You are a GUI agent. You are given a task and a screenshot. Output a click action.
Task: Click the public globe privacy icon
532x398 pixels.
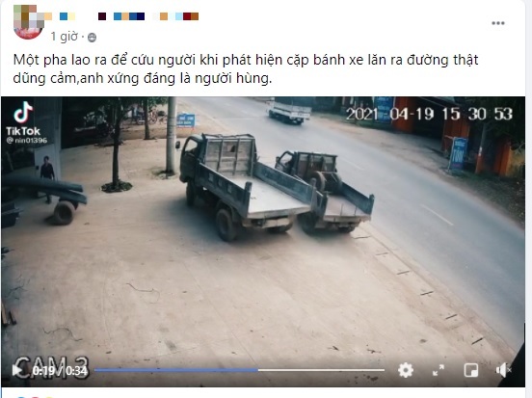pyautogui.click(x=92, y=38)
